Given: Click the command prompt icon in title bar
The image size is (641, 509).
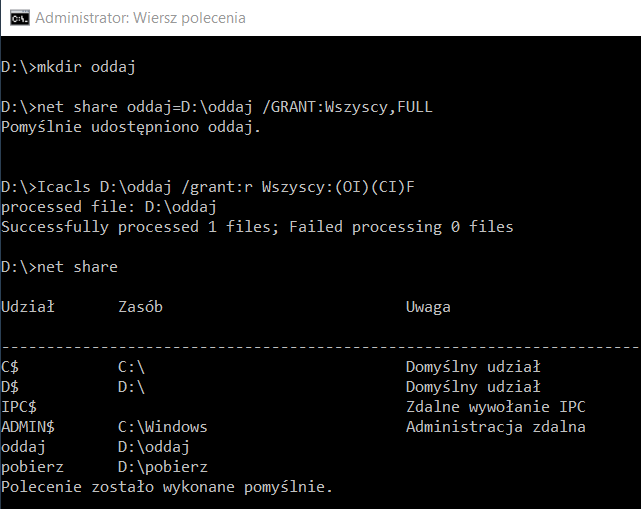Looking at the screenshot, I should pos(20,18).
